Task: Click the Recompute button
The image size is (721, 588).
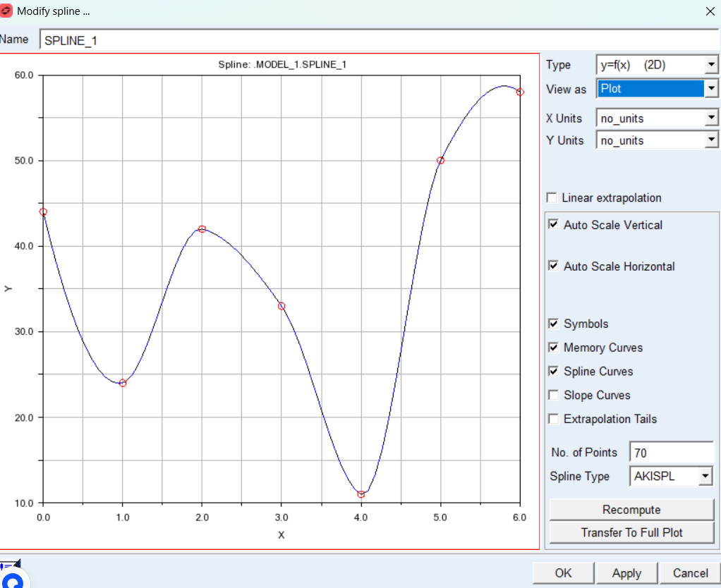Action: click(631, 510)
